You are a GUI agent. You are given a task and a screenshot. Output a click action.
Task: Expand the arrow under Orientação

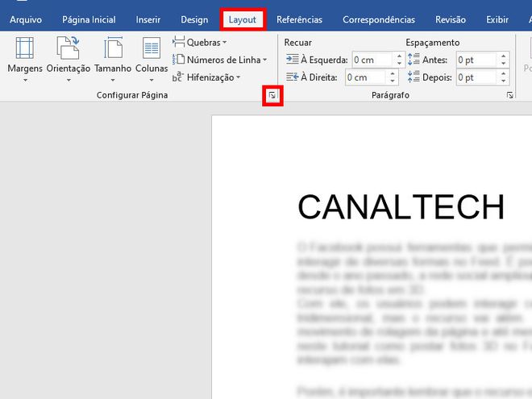[x=69, y=81]
